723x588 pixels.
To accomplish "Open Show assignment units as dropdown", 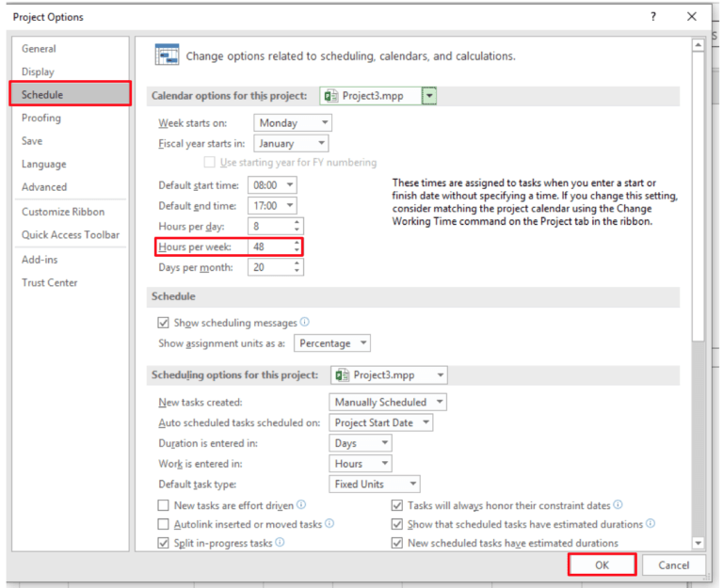I will [x=332, y=342].
